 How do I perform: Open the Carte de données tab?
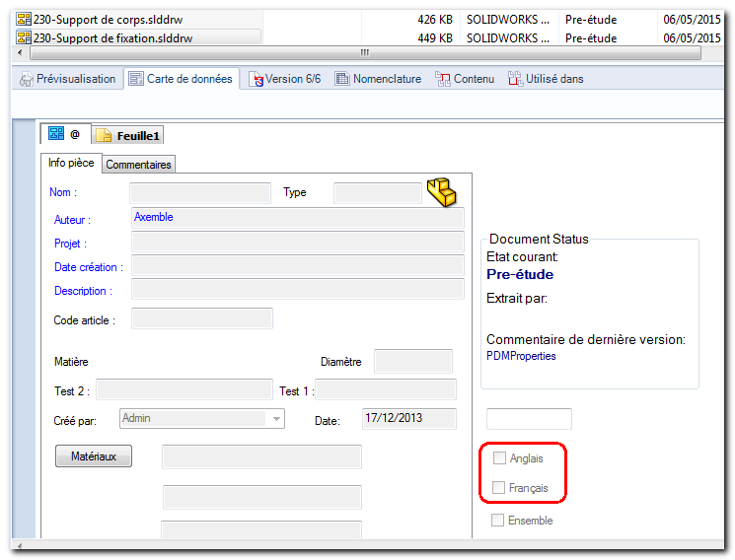(x=182, y=79)
